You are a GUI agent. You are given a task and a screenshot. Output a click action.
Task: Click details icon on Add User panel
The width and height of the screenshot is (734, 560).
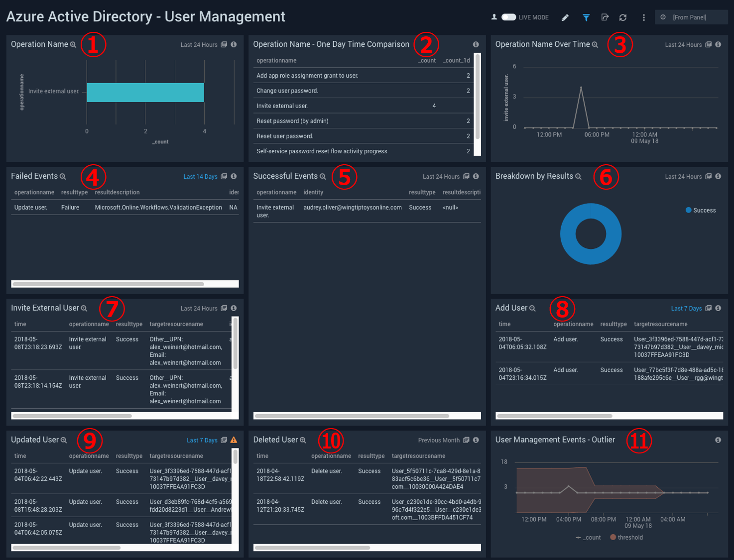tap(708, 309)
